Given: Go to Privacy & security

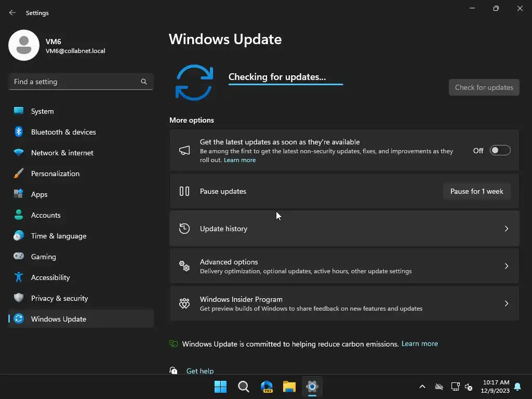Looking at the screenshot, I should pos(81,298).
